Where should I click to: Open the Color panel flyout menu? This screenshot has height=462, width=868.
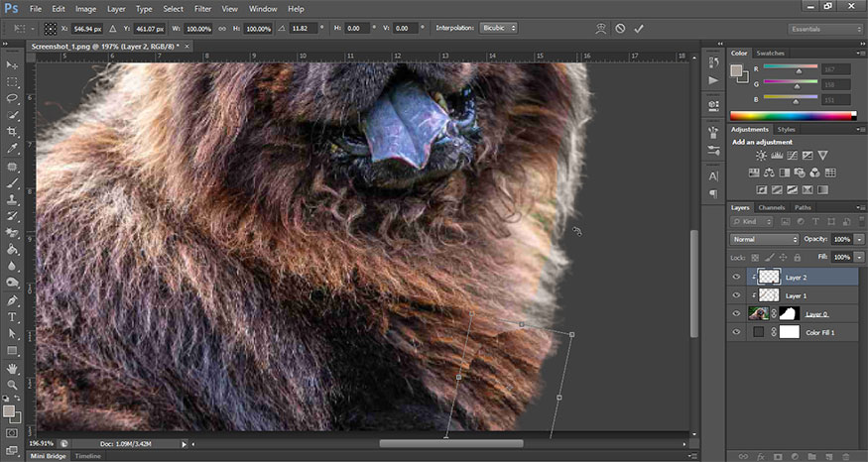point(861,54)
